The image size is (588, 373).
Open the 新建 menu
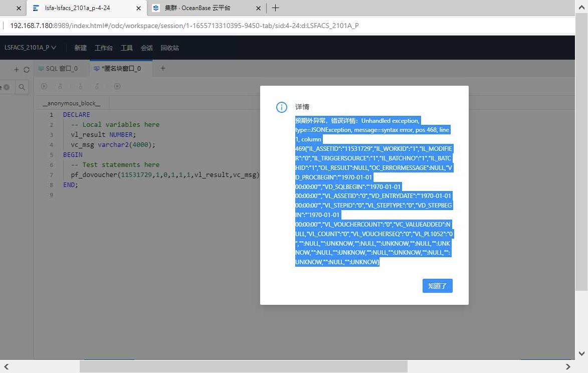pos(80,48)
